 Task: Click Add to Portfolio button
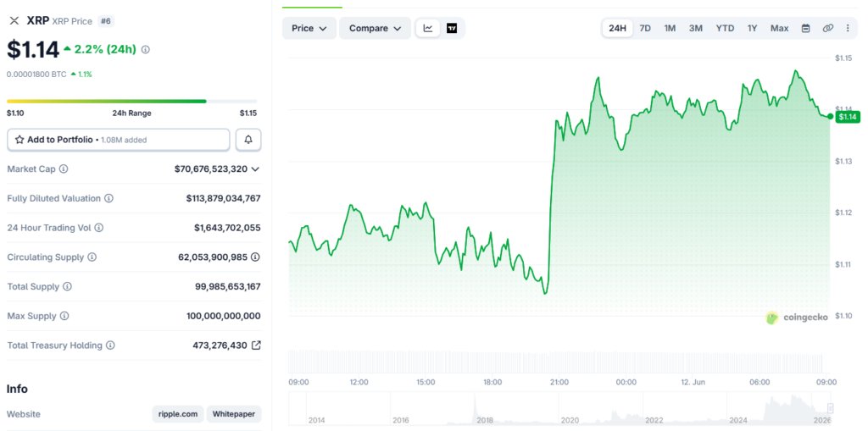(x=119, y=140)
